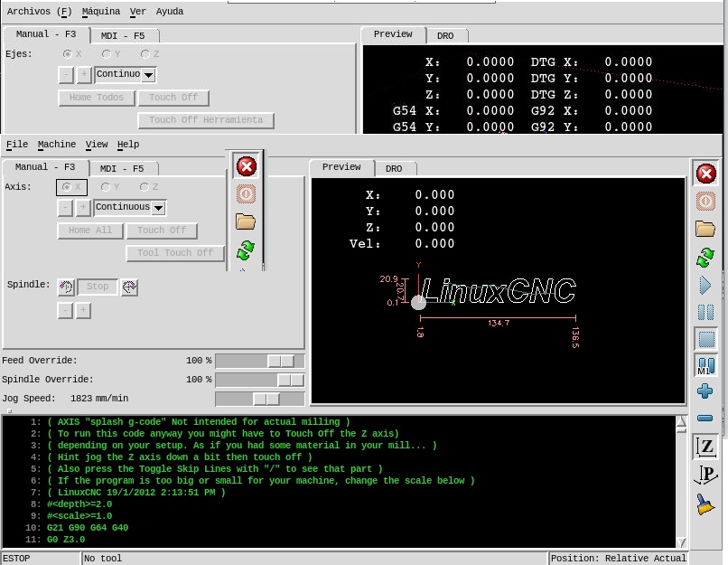This screenshot has height=565, width=728.
Task: Clear the live plot with the brush icon
Action: tap(705, 504)
